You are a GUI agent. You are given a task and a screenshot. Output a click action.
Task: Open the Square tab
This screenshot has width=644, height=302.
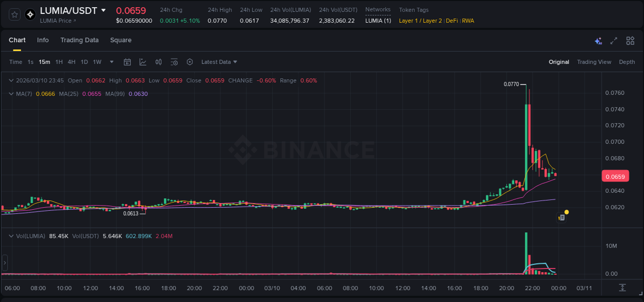click(x=121, y=40)
